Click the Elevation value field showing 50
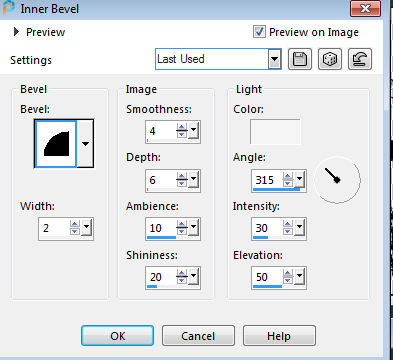Viewport: 393px width, 360px height. coord(267,277)
